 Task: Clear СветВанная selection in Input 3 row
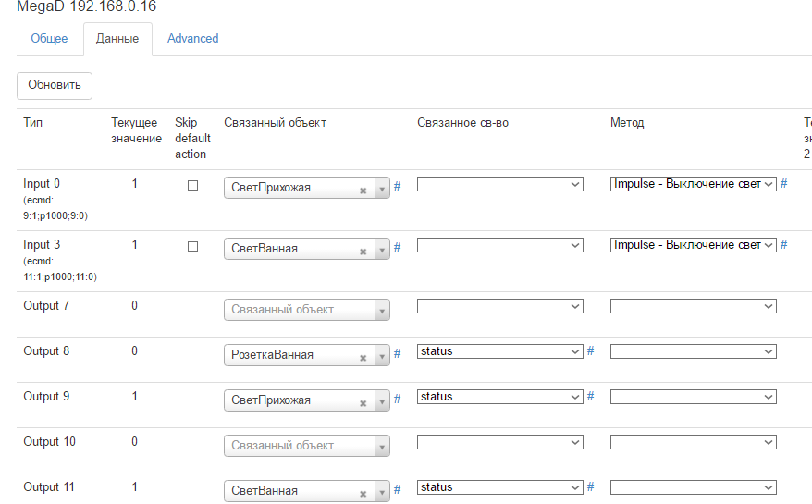363,250
